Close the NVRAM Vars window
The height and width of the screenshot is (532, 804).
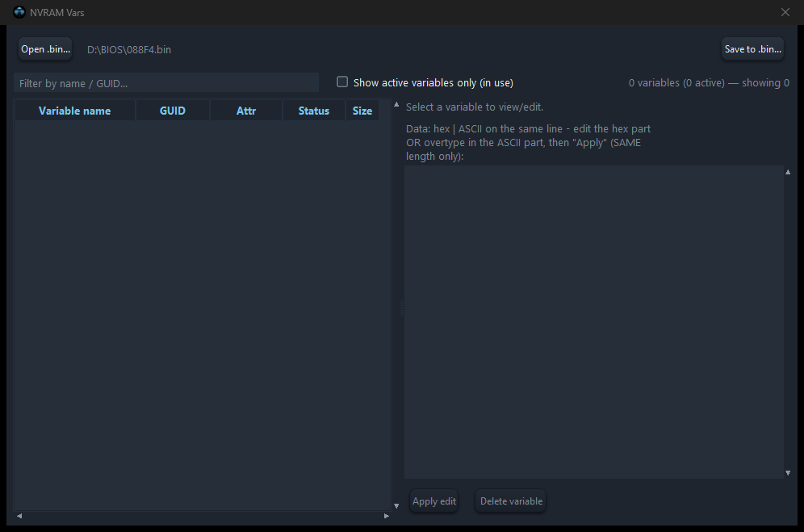coord(785,12)
